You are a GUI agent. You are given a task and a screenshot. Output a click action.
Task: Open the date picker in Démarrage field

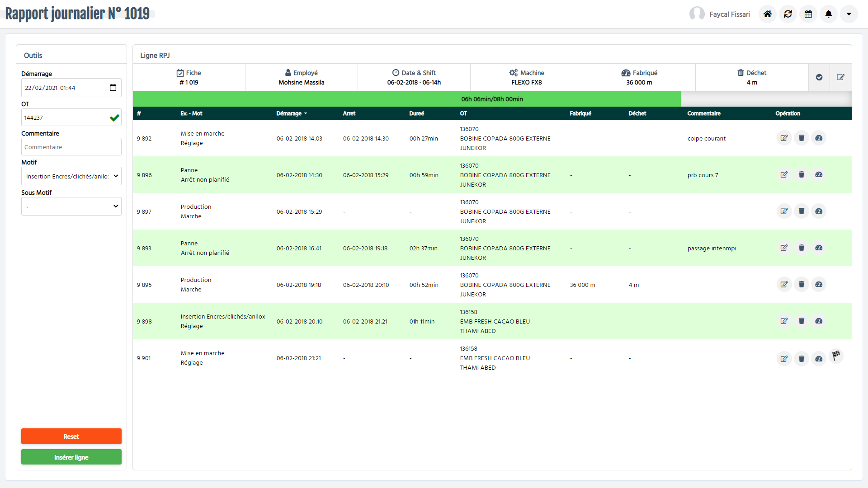[x=113, y=88]
